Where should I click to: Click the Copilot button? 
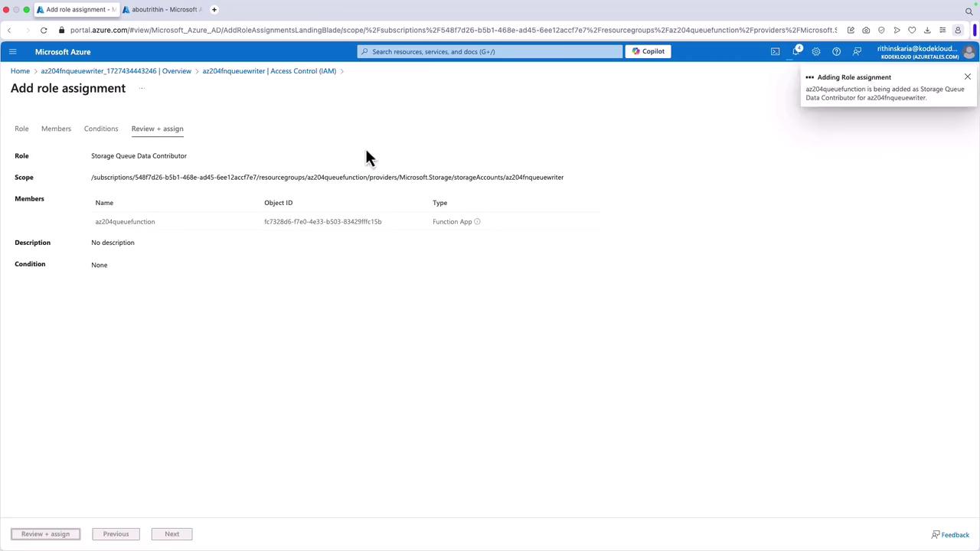[x=648, y=51]
